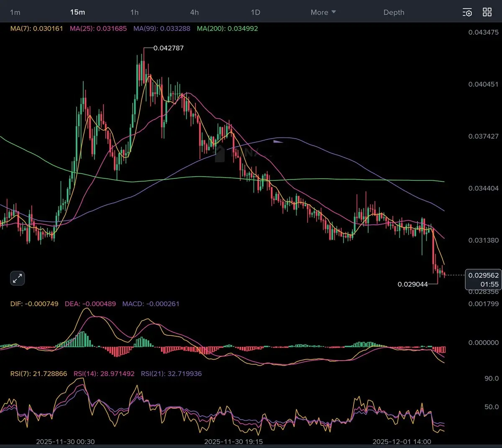Expand the More timeframes dropdown

coord(323,12)
